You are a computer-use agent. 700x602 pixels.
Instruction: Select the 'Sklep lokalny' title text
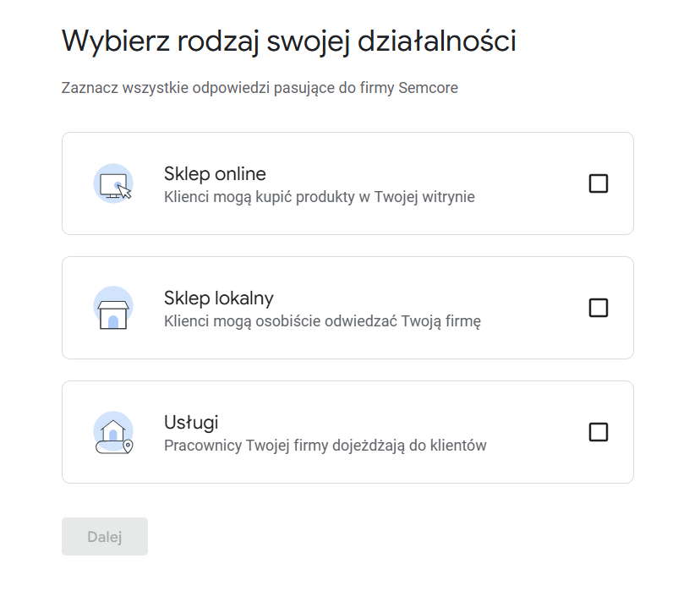218,298
